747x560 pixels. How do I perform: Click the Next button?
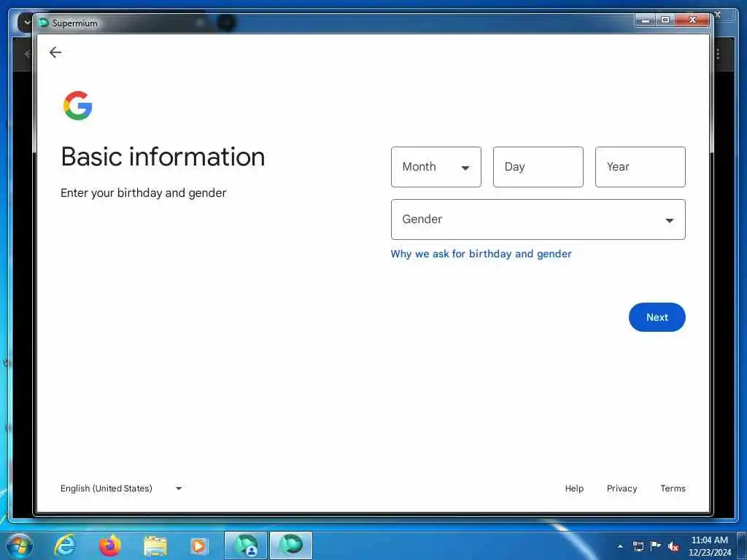tap(657, 317)
